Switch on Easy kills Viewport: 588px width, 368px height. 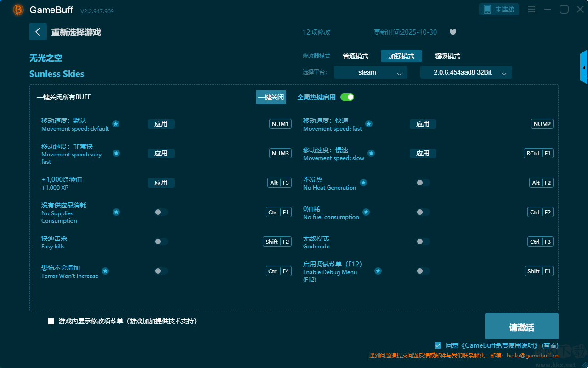pyautogui.click(x=161, y=241)
